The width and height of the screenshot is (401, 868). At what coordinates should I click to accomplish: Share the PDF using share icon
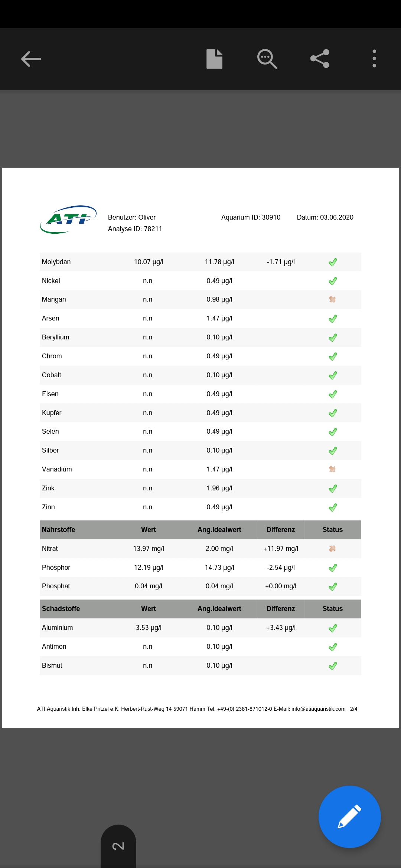(320, 59)
